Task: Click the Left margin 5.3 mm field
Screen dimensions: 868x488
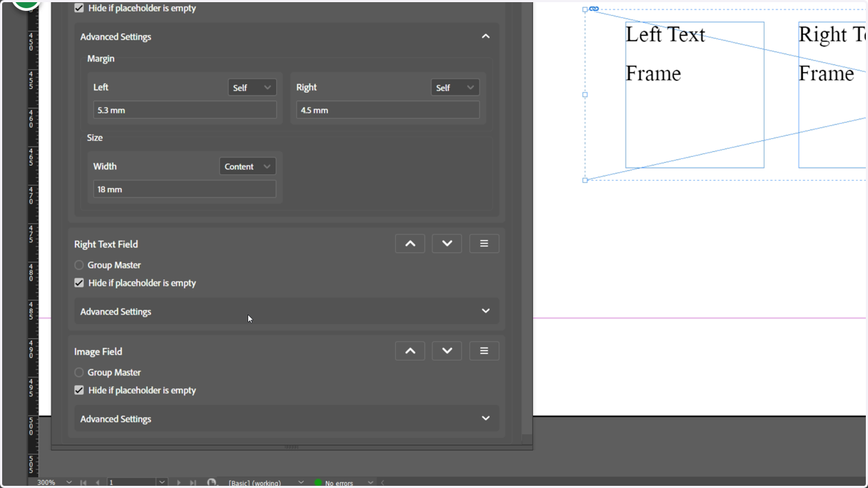Action: pyautogui.click(x=184, y=110)
